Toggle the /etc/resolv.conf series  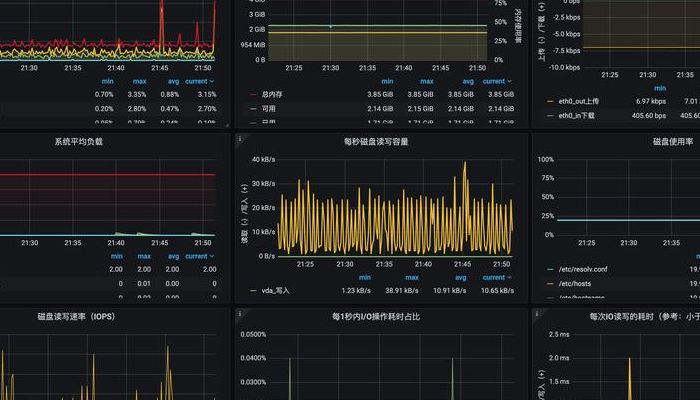[583, 269]
